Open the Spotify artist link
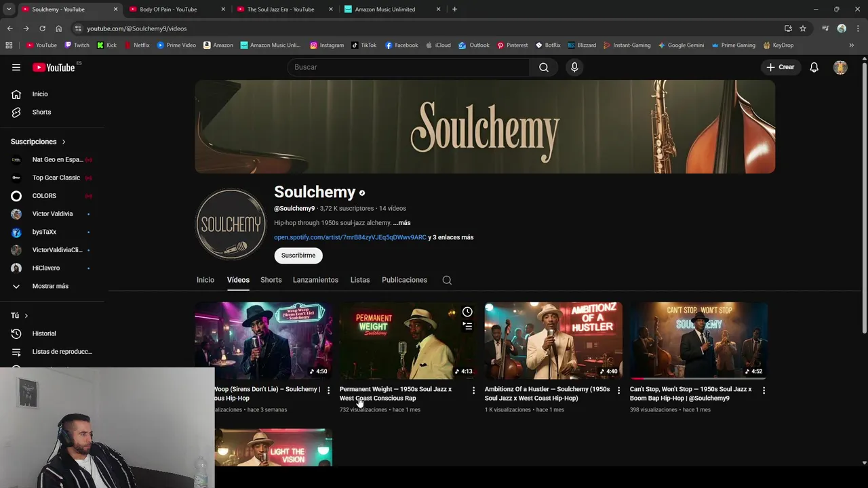 click(x=350, y=237)
